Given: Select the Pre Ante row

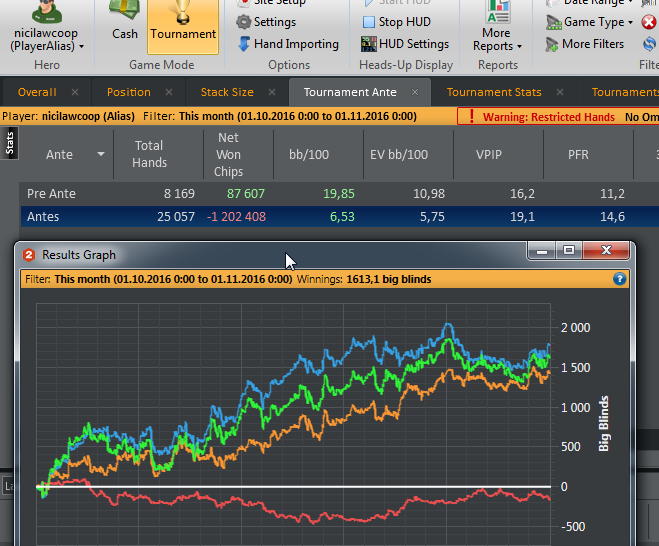Looking at the screenshot, I should [x=52, y=193].
